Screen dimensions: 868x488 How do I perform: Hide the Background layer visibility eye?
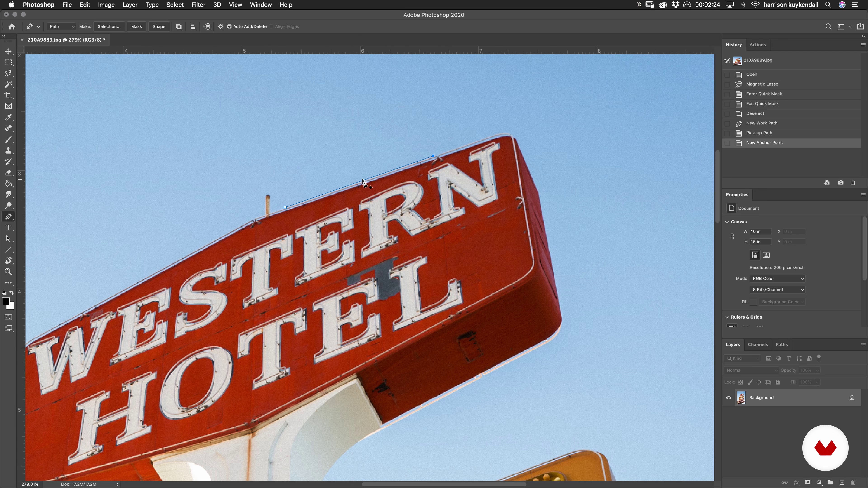point(729,398)
